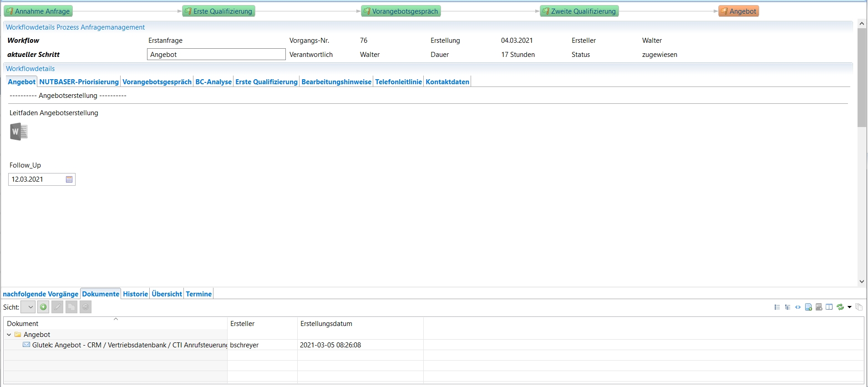Click the greyed-out stacked pages icon
The width and height of the screenshot is (868, 387).
click(x=859, y=307)
